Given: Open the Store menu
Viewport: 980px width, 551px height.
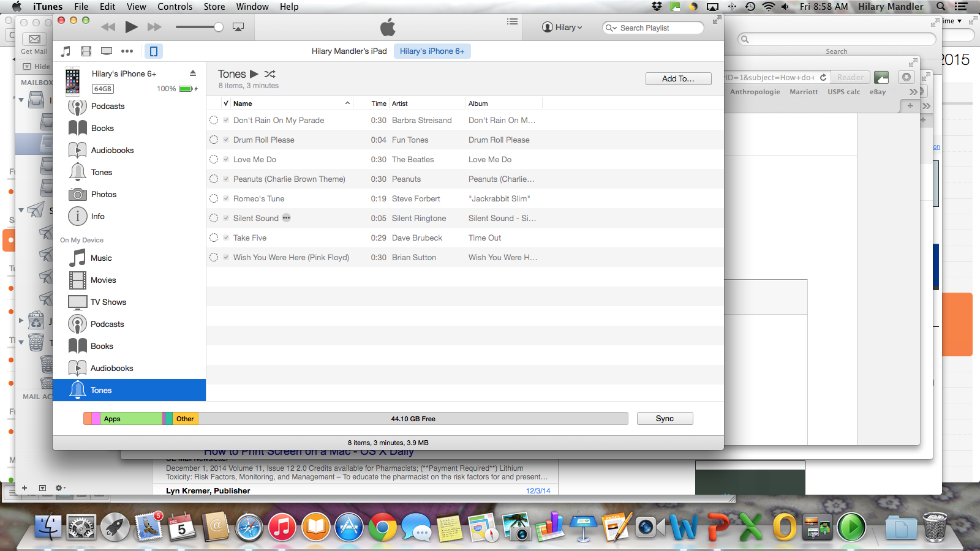Looking at the screenshot, I should coord(214,7).
